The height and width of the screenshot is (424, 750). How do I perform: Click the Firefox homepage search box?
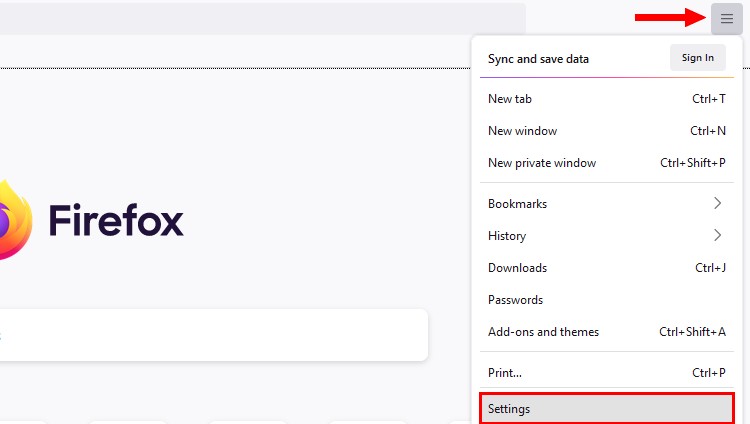coord(214,335)
